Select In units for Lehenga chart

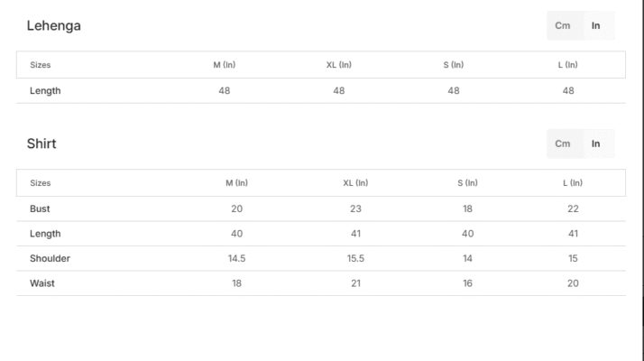click(595, 26)
